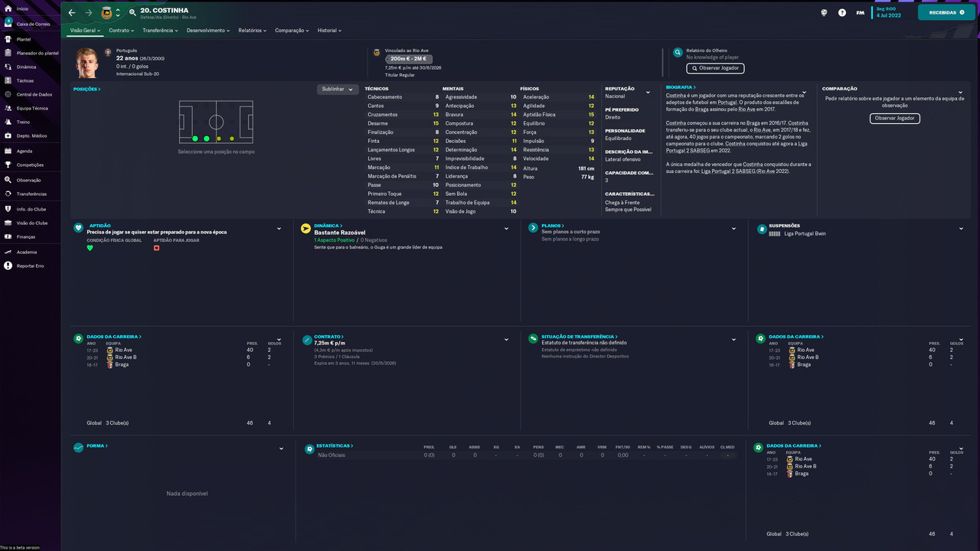Click the RECEBIDAS continue button
Image resolution: width=980 pixels, height=551 pixels.
[x=946, y=12]
